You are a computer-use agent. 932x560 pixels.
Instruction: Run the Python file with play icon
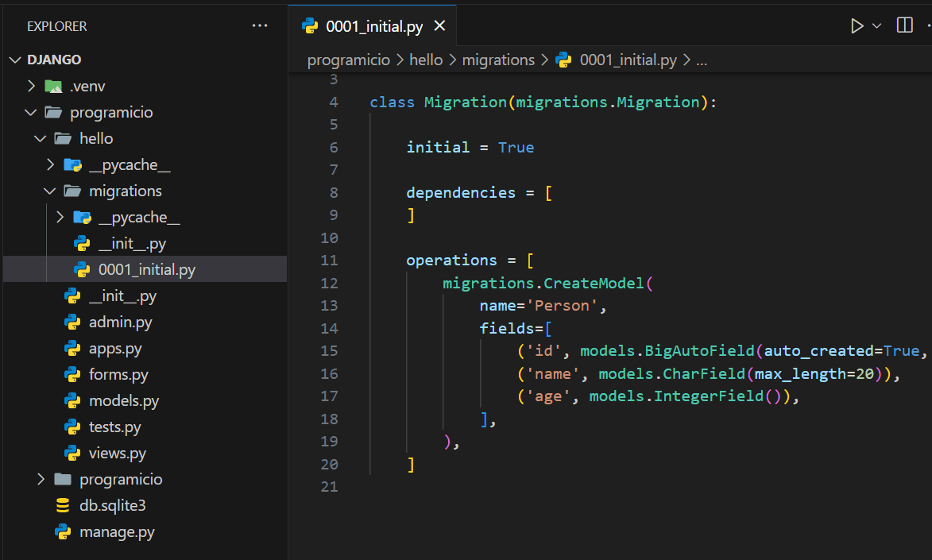pyautogui.click(x=857, y=26)
